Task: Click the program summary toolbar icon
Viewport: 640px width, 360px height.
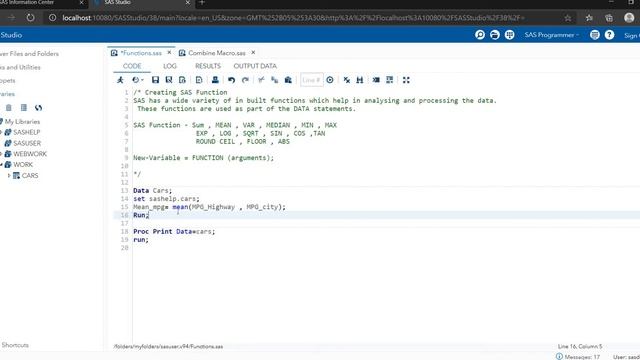Action: click(x=182, y=80)
